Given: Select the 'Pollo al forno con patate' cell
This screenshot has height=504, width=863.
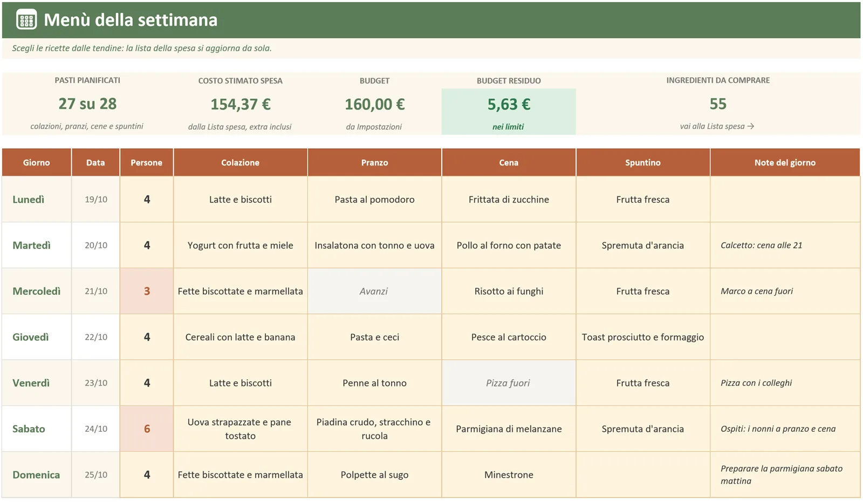Looking at the screenshot, I should click(509, 245).
